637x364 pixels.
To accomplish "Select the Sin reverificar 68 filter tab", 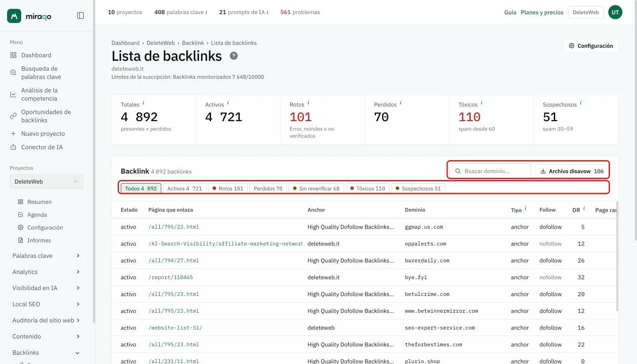I will coord(316,188).
